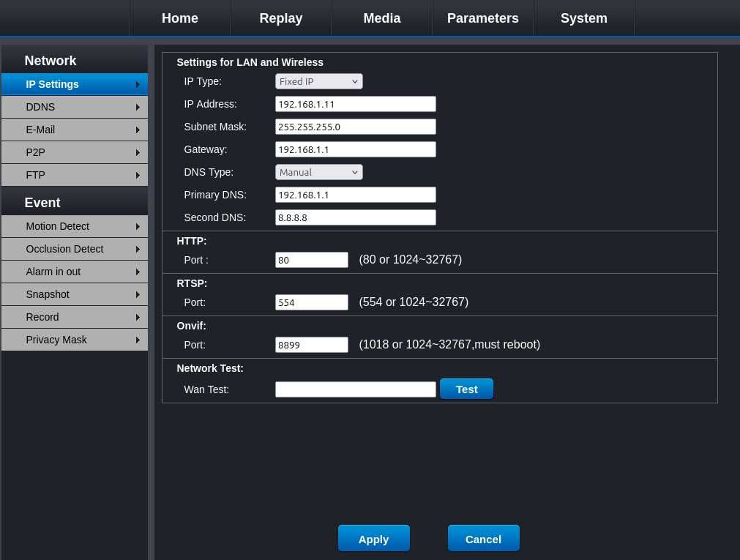Viewport: 740px width, 560px height.
Task: Click the arrow beside Occlusion Detect
Action: coord(138,250)
